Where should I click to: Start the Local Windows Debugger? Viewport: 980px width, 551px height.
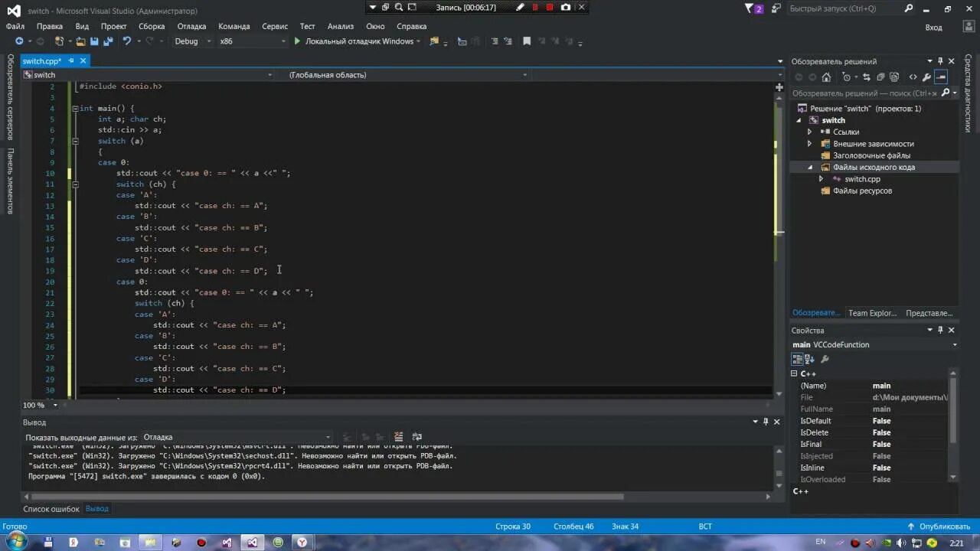pyautogui.click(x=354, y=41)
